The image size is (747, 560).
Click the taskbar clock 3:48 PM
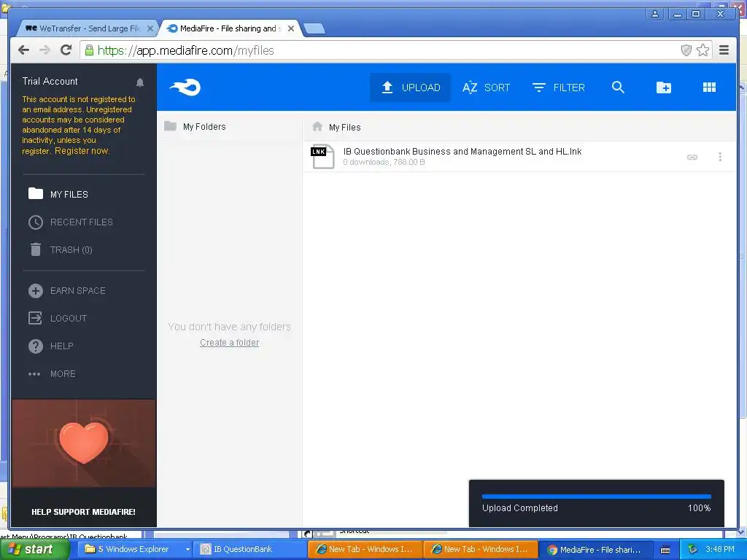pos(720,550)
